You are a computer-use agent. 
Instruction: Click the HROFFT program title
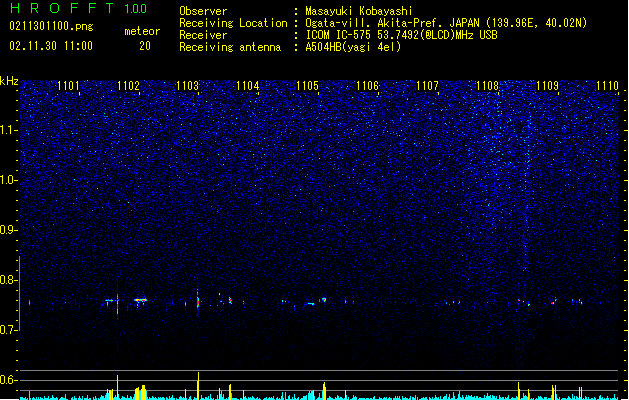pyautogui.click(x=61, y=8)
